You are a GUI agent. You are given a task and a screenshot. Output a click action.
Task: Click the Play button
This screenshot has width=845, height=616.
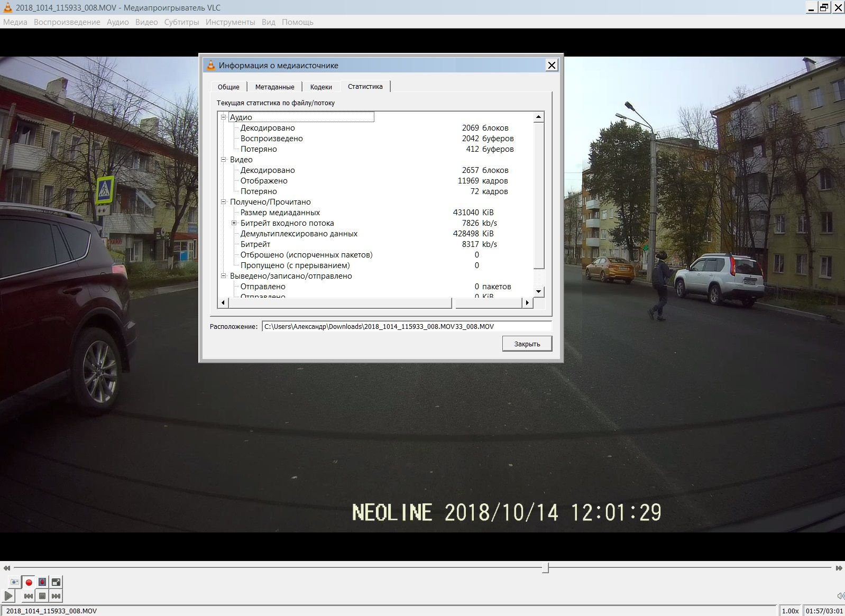[x=8, y=596]
